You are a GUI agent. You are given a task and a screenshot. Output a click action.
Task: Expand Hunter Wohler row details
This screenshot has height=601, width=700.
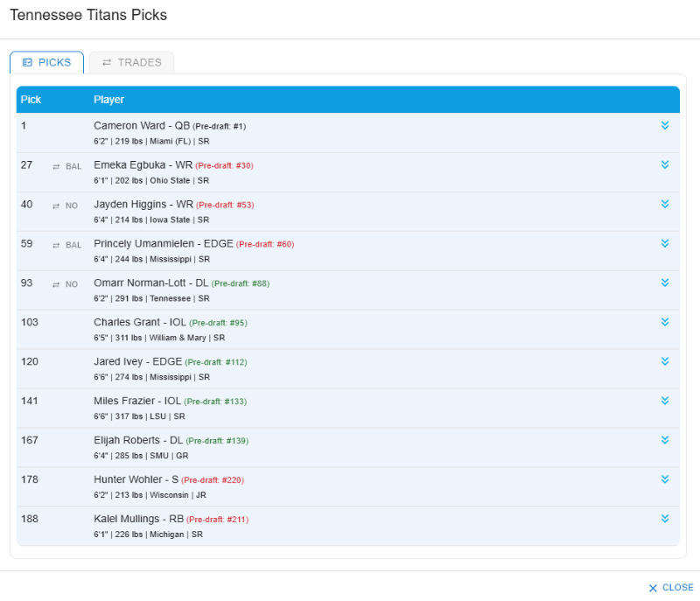[665, 479]
